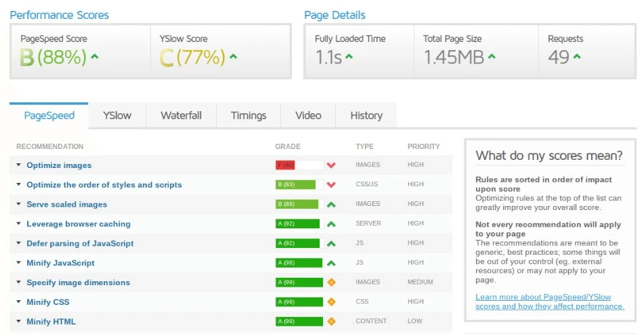
Task: Expand the Minify HTML row triangle
Action: tap(18, 321)
